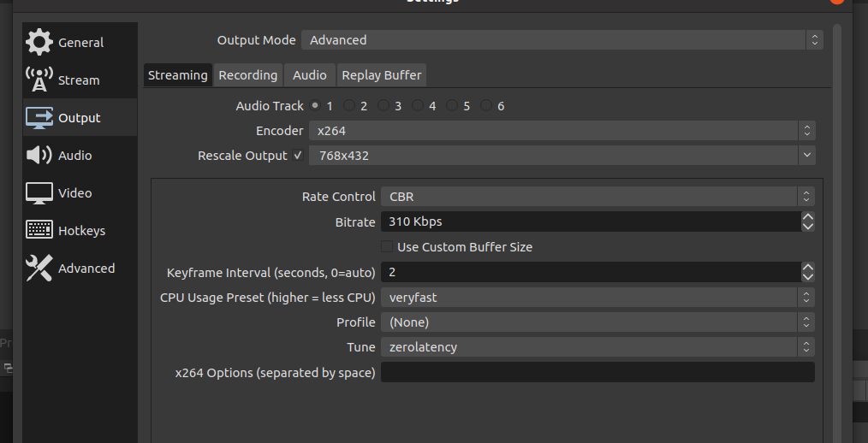Viewport: 868px width, 443px height.
Task: Click the settings panel vertical scrollbar
Action: coord(836,233)
